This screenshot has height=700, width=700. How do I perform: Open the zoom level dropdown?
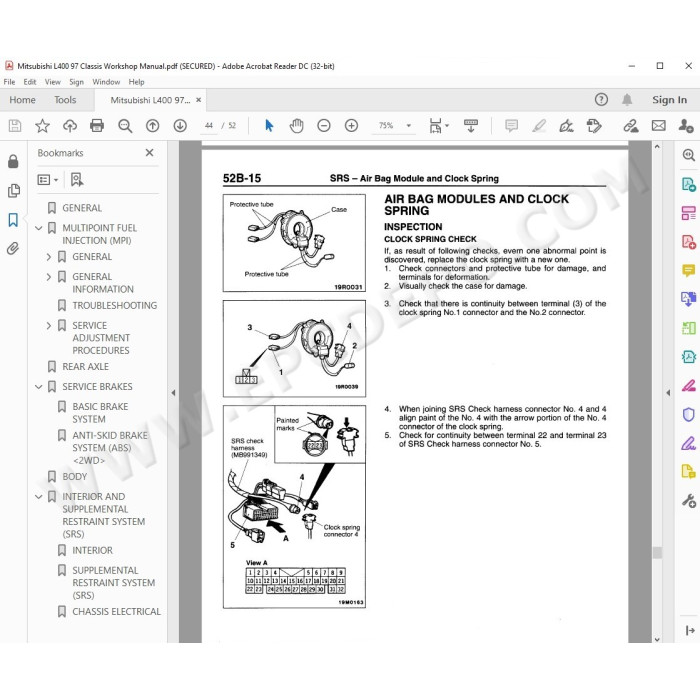pos(408,126)
